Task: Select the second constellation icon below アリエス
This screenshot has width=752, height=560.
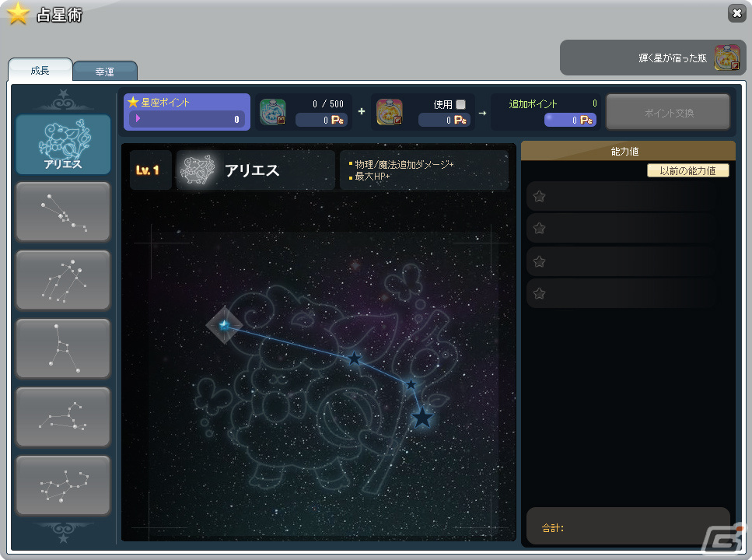Action: coord(63,212)
